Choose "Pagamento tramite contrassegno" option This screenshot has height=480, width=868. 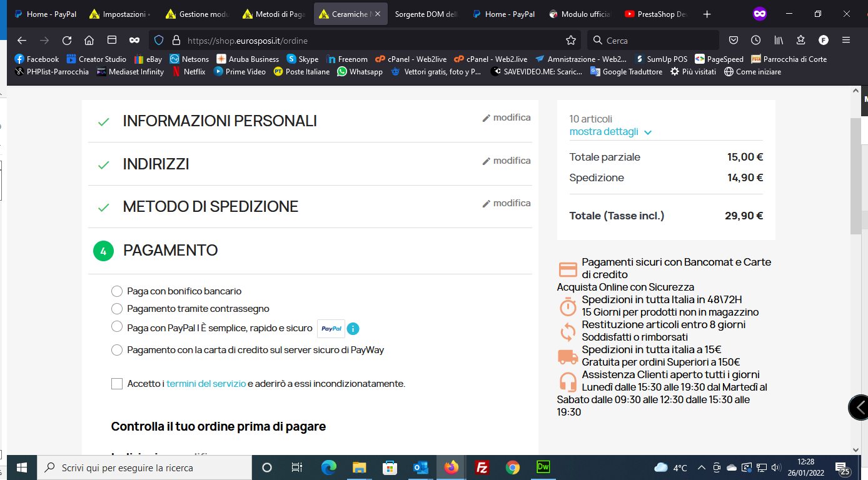click(116, 309)
